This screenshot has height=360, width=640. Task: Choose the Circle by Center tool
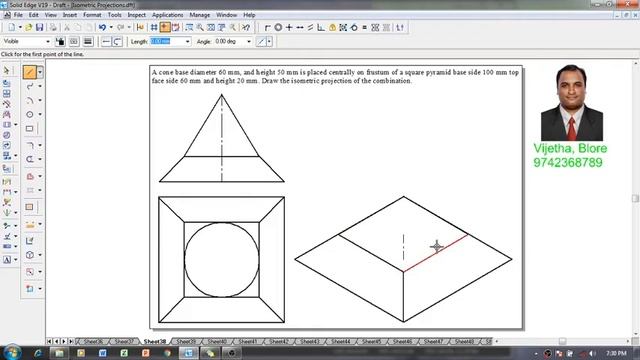click(29, 115)
